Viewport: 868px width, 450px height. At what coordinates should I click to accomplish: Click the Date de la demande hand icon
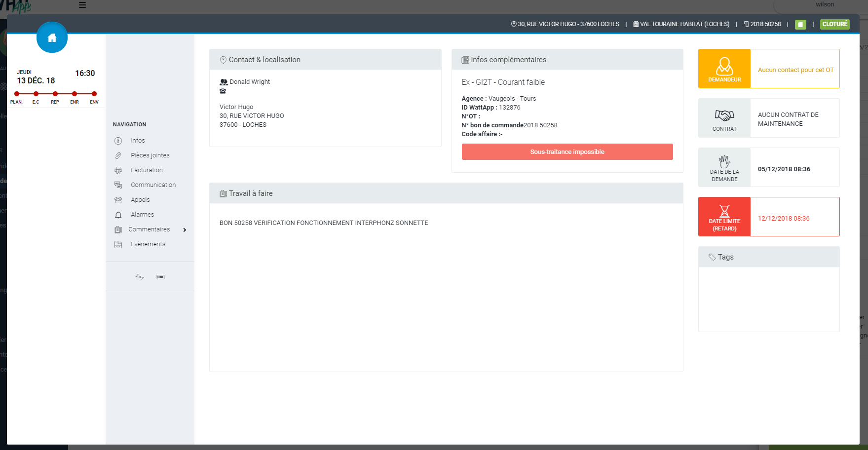click(724, 161)
